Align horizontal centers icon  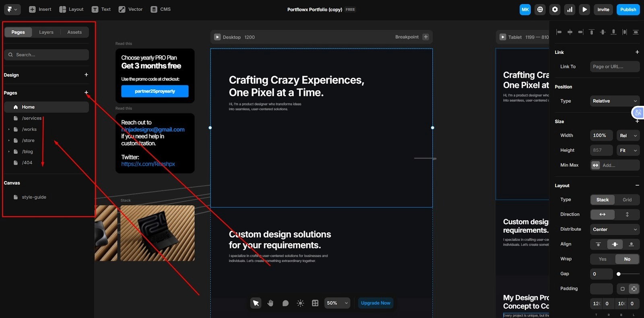(570, 32)
